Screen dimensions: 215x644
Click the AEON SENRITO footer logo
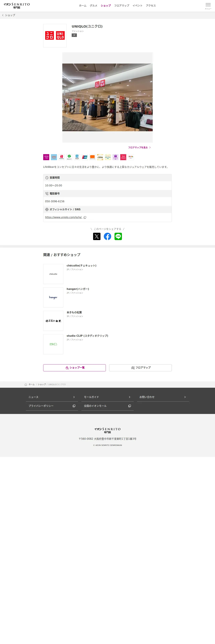[107, 430]
